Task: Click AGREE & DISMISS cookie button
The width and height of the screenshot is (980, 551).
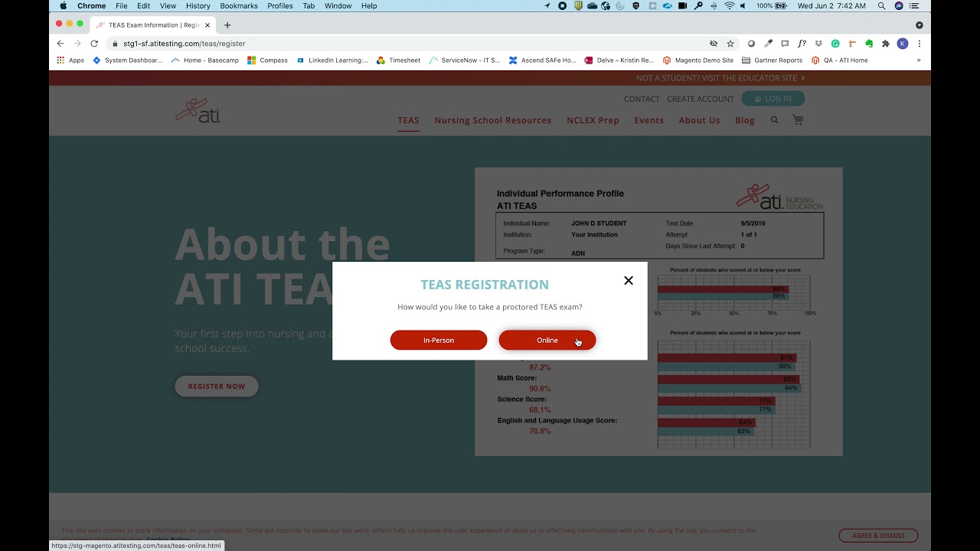Action: 878,536
